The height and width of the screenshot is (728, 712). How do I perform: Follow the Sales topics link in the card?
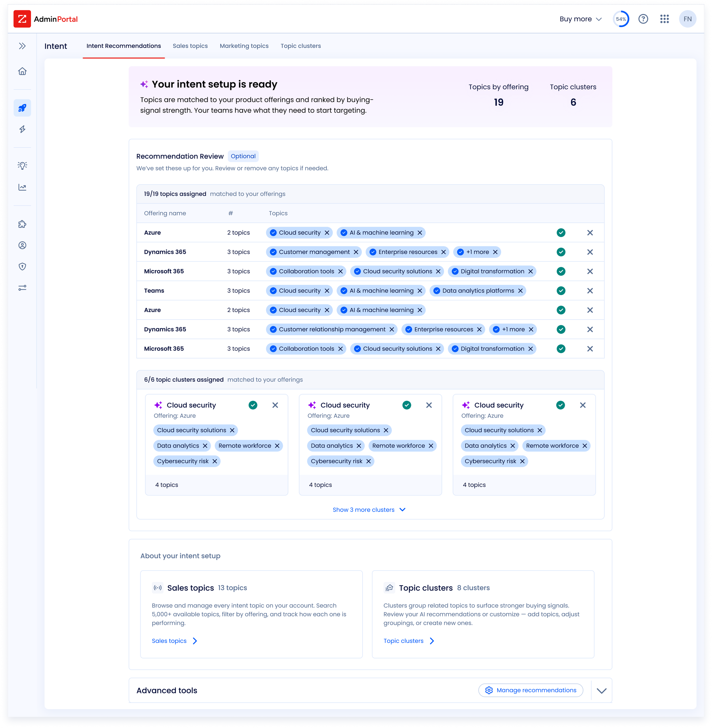click(174, 641)
